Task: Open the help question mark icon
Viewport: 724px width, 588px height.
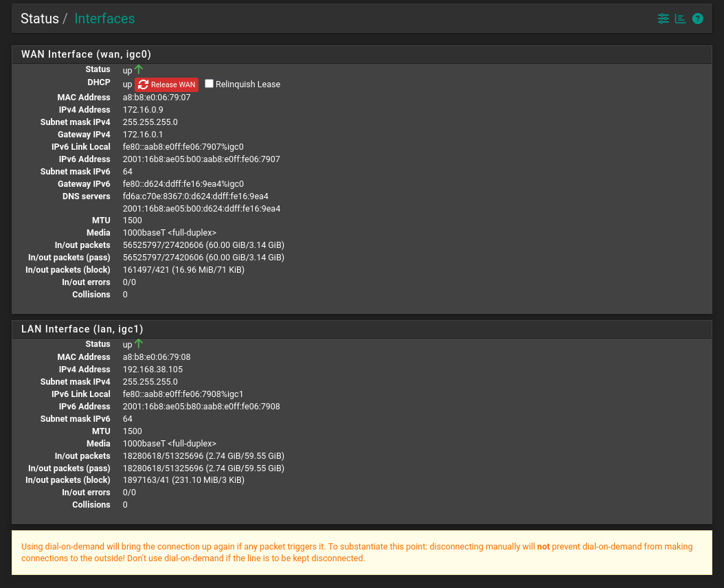Action: tap(697, 19)
